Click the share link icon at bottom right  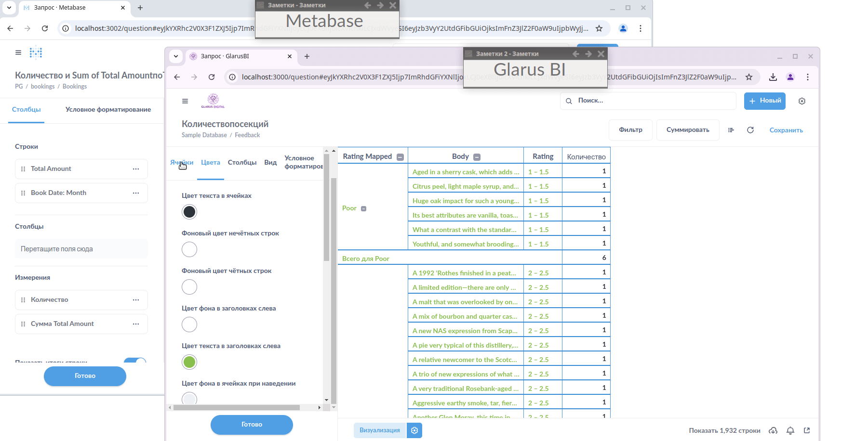[x=807, y=430]
